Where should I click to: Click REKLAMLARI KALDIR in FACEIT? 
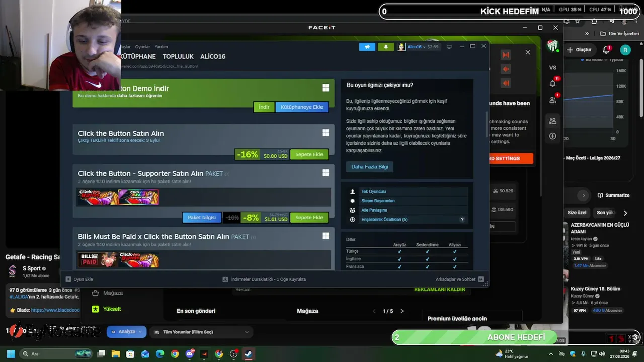point(440,289)
